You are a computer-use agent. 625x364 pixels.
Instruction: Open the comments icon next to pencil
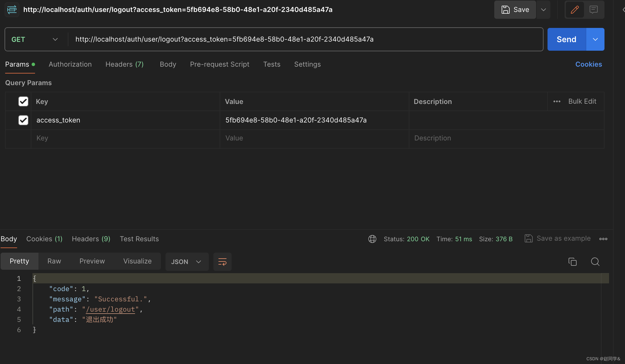[x=594, y=10]
